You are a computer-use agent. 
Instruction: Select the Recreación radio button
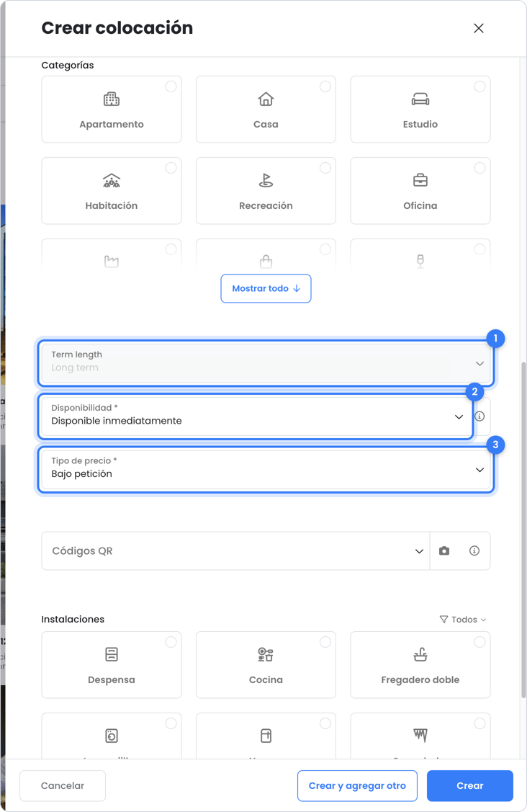click(x=325, y=168)
